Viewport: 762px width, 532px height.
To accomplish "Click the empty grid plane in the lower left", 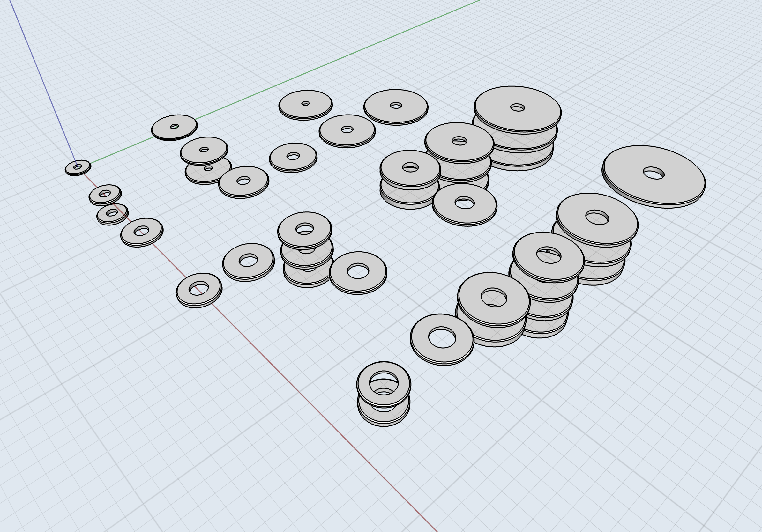I will click(x=100, y=431).
